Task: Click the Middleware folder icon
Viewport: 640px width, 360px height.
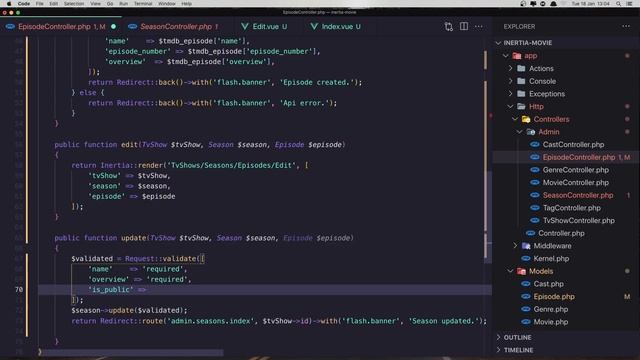Action: coord(526,246)
